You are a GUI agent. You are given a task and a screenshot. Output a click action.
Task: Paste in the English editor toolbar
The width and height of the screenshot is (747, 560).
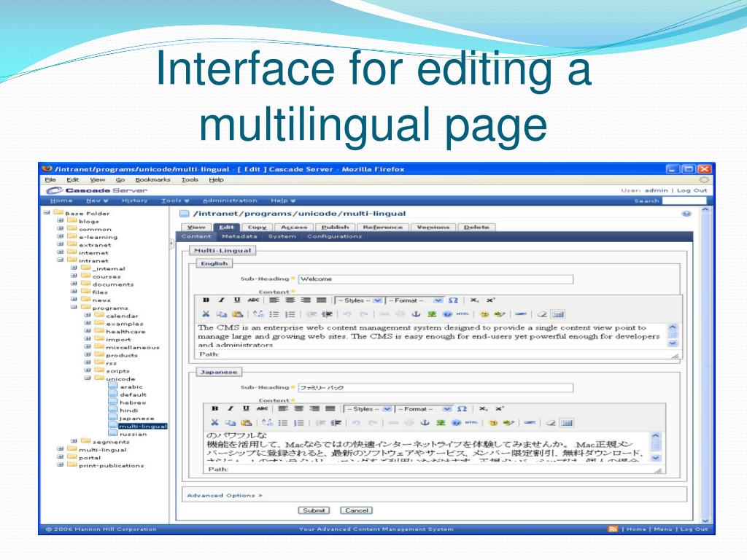click(238, 314)
